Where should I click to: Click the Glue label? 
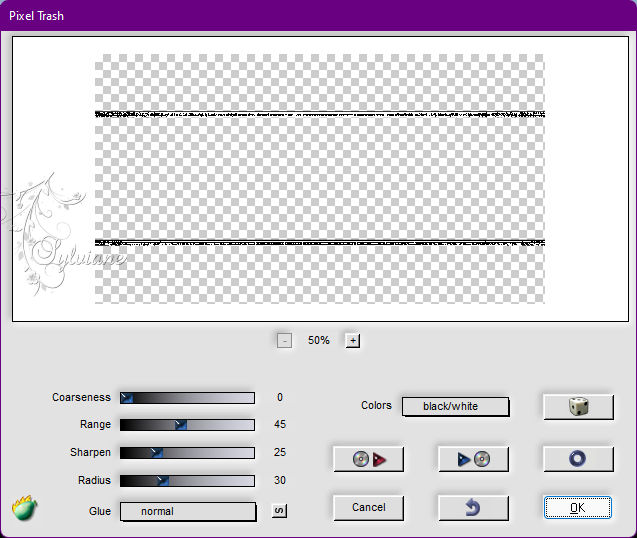coord(100,511)
